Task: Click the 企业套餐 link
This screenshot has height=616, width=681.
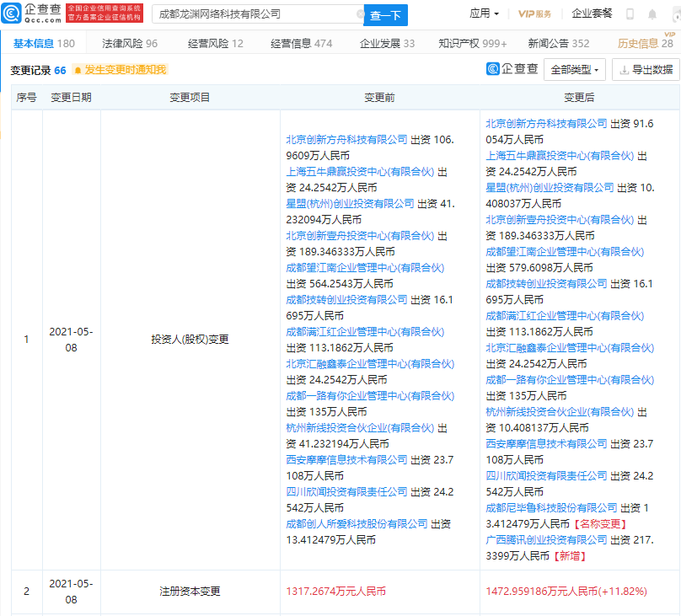Action: pyautogui.click(x=593, y=14)
